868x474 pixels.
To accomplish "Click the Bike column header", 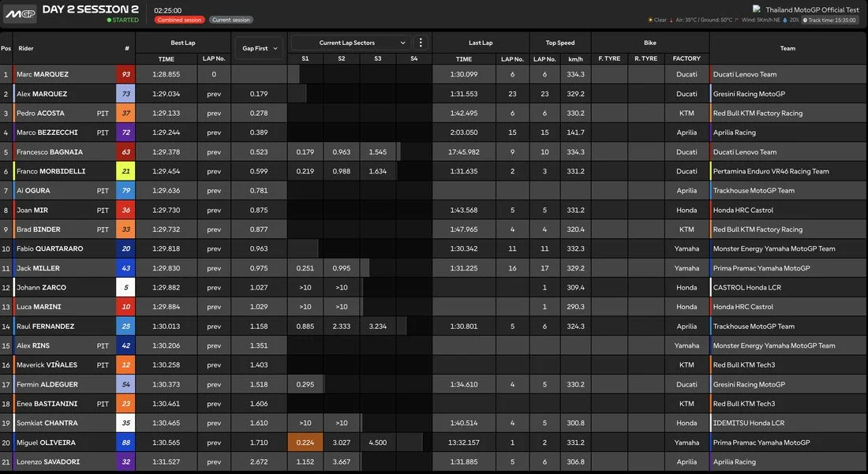I will [x=650, y=43].
